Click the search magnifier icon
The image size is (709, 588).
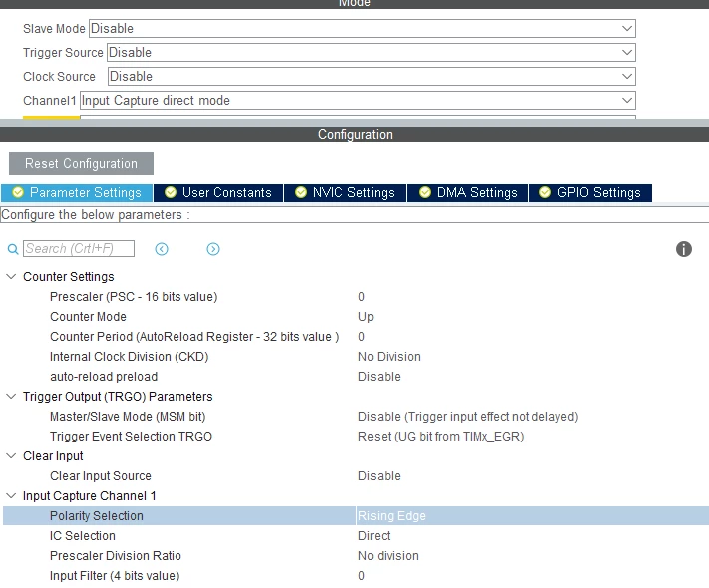13,249
